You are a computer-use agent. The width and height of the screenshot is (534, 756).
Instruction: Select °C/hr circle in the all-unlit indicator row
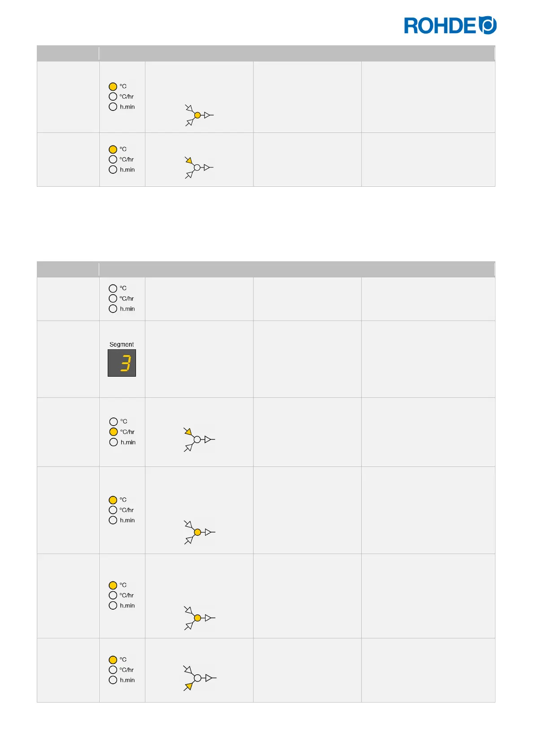click(x=113, y=299)
